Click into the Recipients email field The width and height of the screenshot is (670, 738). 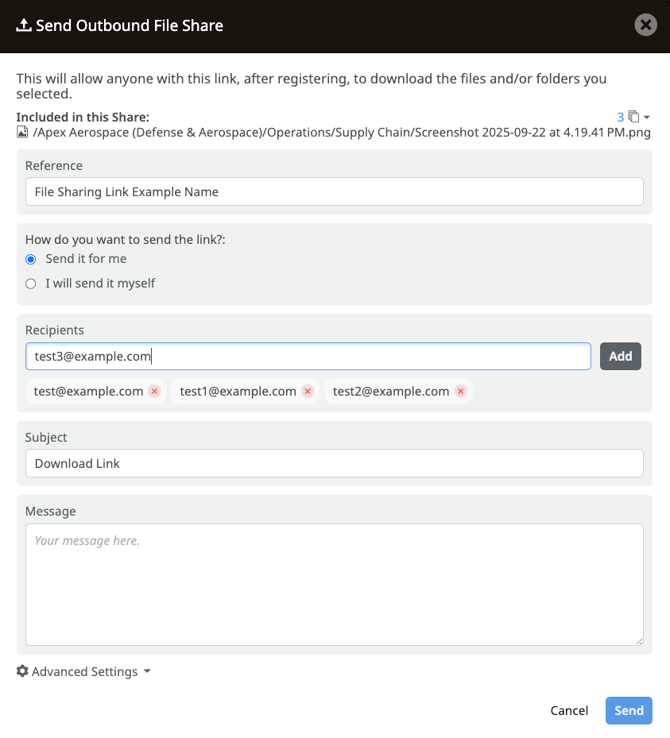click(x=308, y=356)
